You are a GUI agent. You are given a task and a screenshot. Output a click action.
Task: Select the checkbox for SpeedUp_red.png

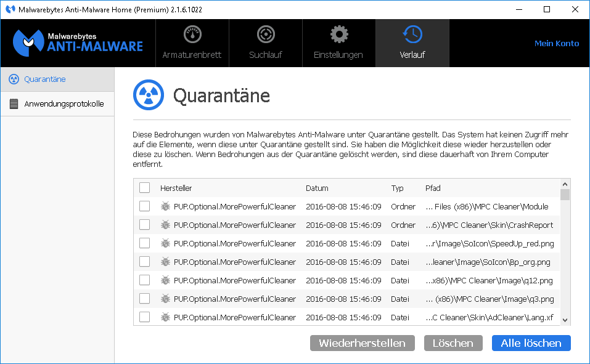click(x=144, y=243)
